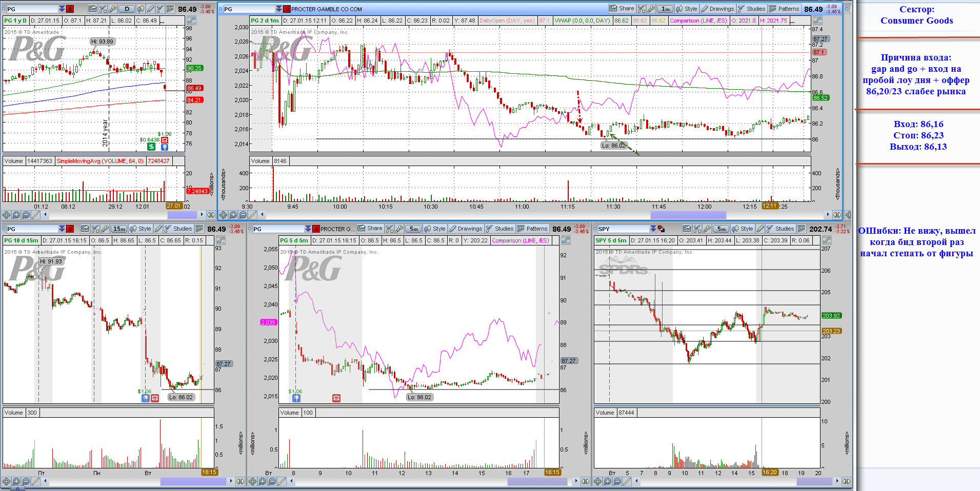Toggle legend display icon on SPY chart
Screen dimensions: 980x491
point(826,240)
